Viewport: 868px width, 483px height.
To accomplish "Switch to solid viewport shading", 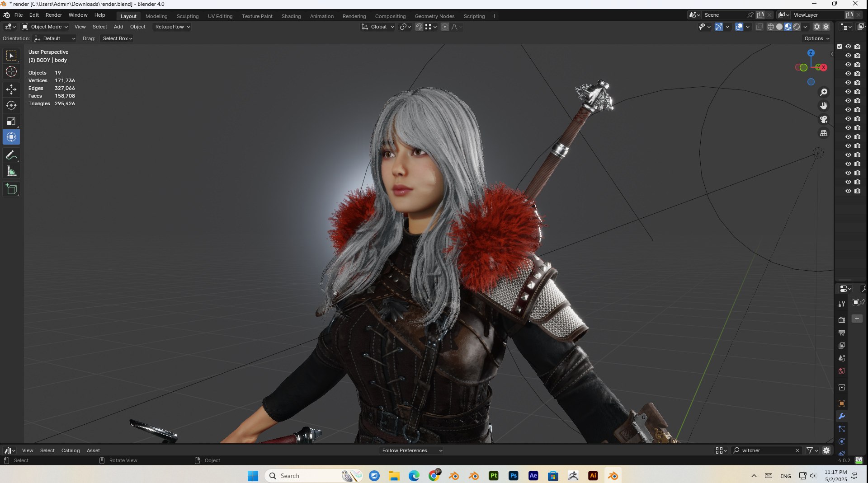I will pyautogui.click(x=779, y=27).
